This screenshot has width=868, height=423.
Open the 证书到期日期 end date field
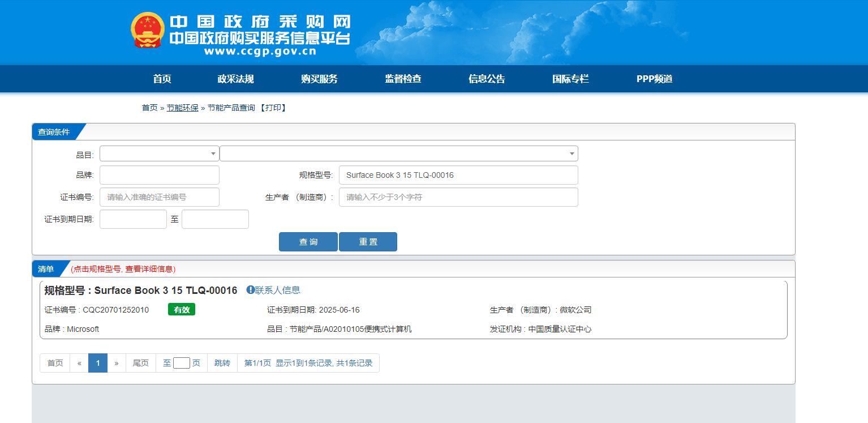(x=215, y=219)
